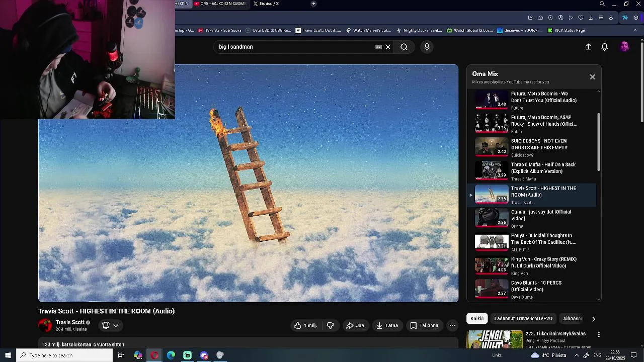Dislike the video with thumbs-down icon
This screenshot has width=644, height=362.
click(x=330, y=325)
